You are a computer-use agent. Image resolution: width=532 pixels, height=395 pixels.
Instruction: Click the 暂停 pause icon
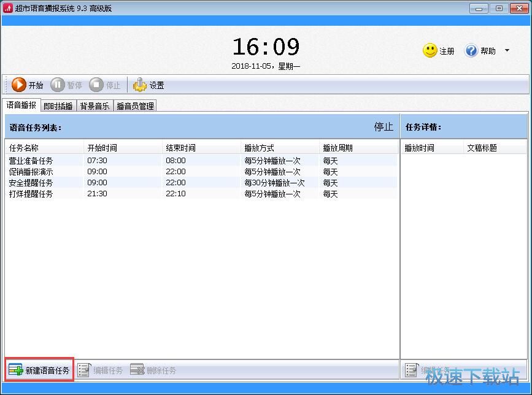pyautogui.click(x=58, y=85)
